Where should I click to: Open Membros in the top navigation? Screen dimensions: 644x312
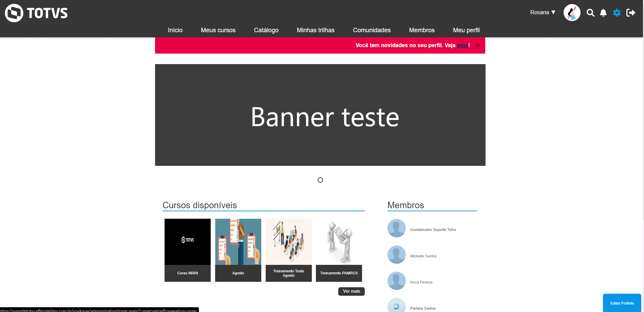click(422, 30)
